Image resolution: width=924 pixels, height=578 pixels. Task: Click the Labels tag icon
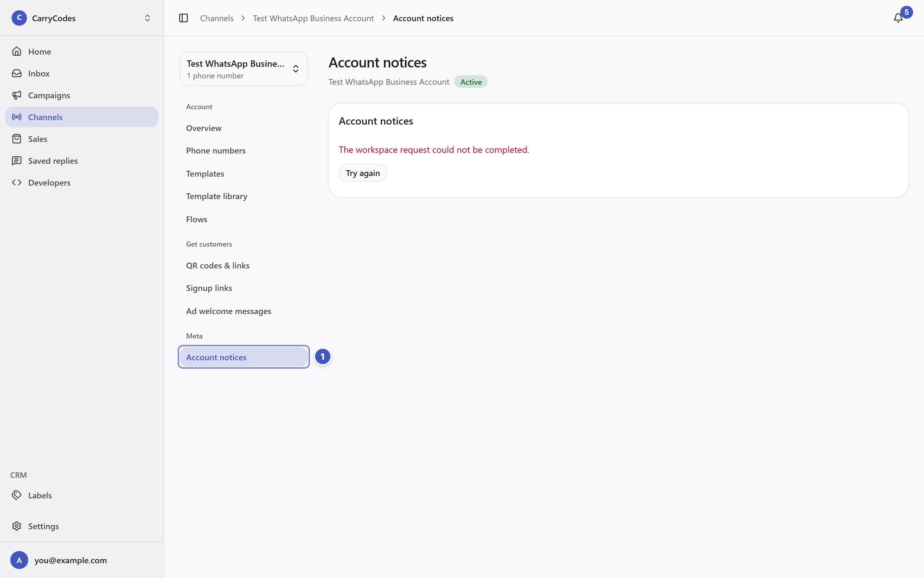tap(16, 495)
